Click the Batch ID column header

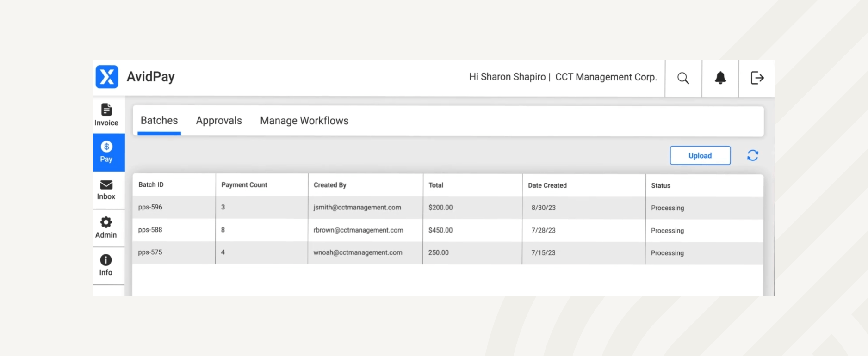point(151,184)
